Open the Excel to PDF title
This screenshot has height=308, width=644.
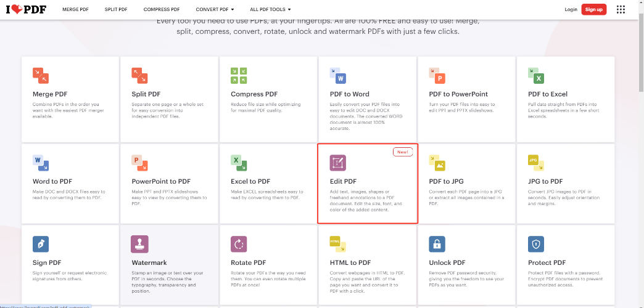(250, 181)
